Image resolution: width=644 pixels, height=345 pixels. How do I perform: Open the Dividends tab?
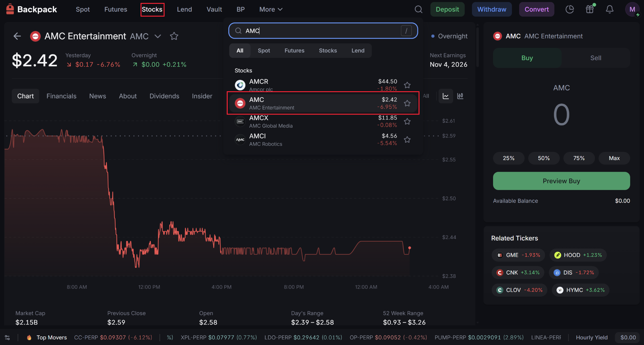164,96
